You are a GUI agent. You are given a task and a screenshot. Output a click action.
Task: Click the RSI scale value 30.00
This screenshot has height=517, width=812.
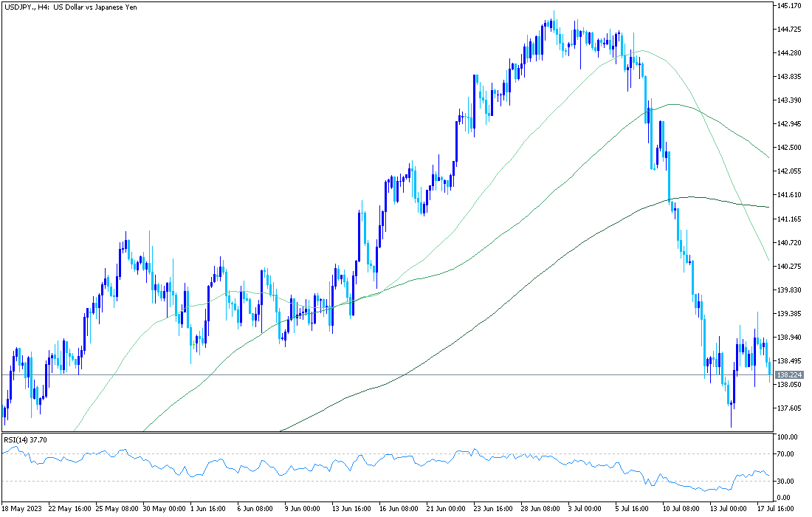coord(786,482)
